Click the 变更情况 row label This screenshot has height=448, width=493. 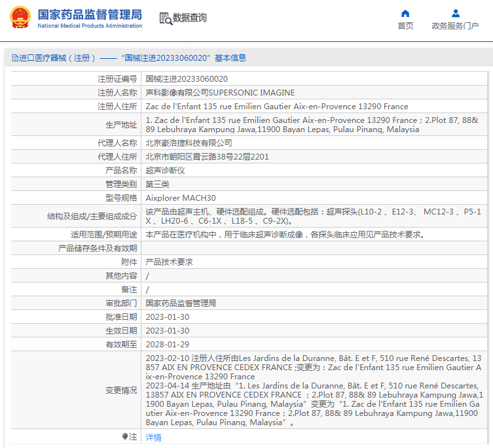[121, 390]
